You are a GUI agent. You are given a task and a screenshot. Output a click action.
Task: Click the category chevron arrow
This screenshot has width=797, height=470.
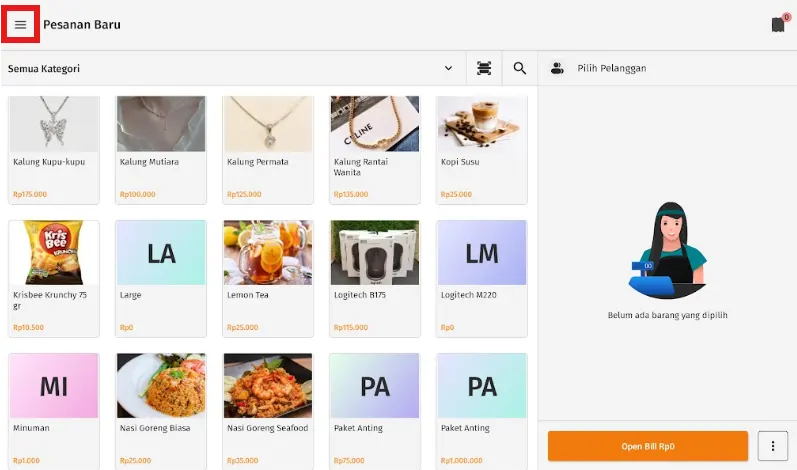point(448,68)
